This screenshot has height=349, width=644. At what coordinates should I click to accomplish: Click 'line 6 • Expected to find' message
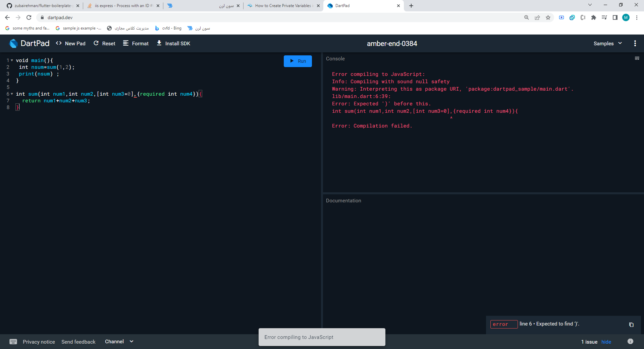click(x=549, y=324)
